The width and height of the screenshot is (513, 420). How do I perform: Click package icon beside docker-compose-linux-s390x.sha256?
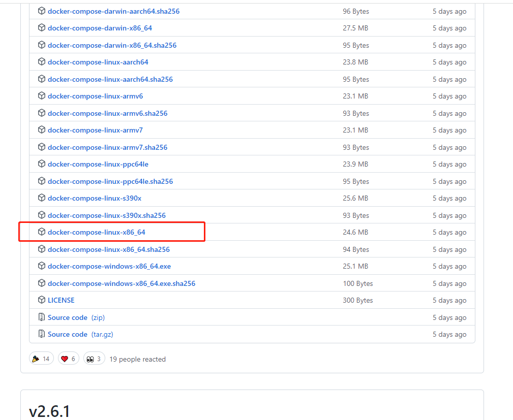42,215
